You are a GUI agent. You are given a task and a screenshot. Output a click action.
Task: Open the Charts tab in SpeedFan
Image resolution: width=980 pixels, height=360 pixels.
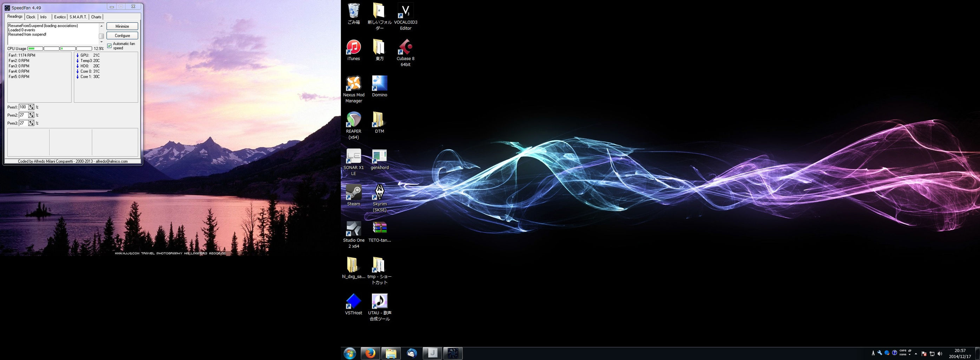pos(96,17)
